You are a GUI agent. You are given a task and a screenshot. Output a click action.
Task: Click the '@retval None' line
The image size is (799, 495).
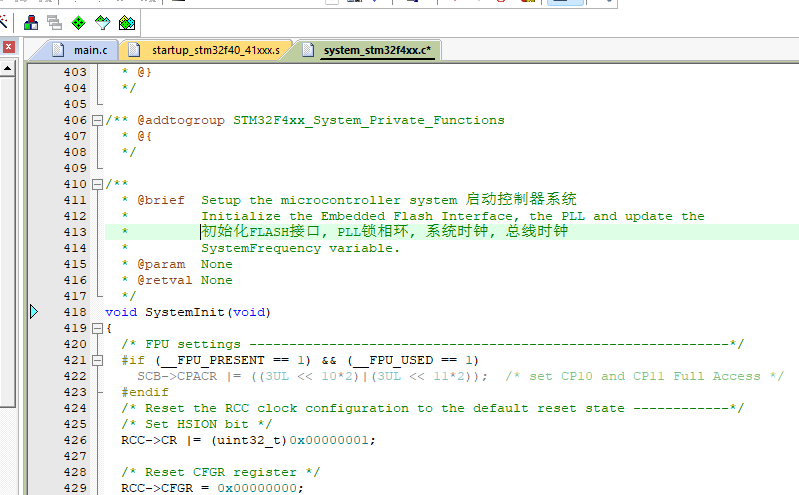tap(177, 280)
